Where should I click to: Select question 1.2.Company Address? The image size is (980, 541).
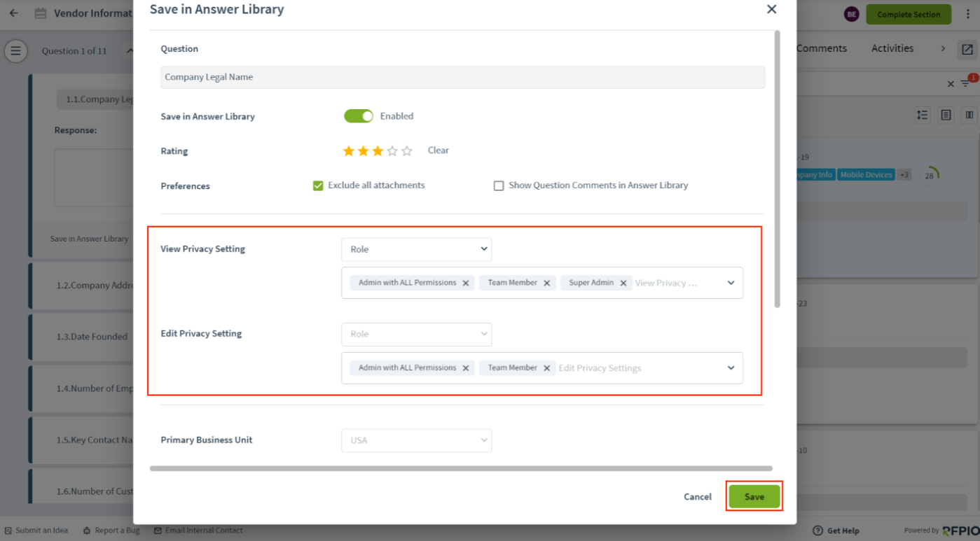click(95, 286)
